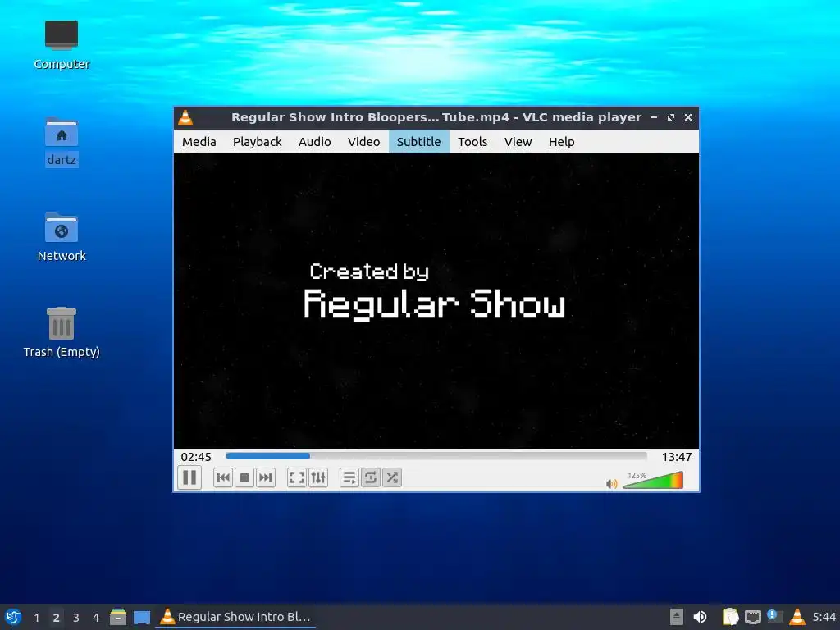Maximize the VLC media player window
Screen dimensions: 840x630
pyautogui.click(x=671, y=117)
